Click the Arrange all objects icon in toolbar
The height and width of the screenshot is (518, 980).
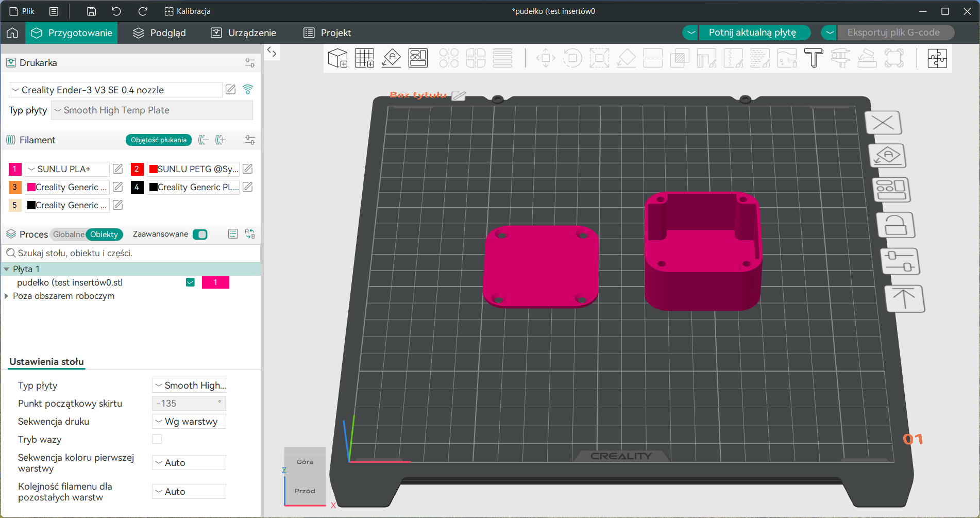pyautogui.click(x=418, y=58)
